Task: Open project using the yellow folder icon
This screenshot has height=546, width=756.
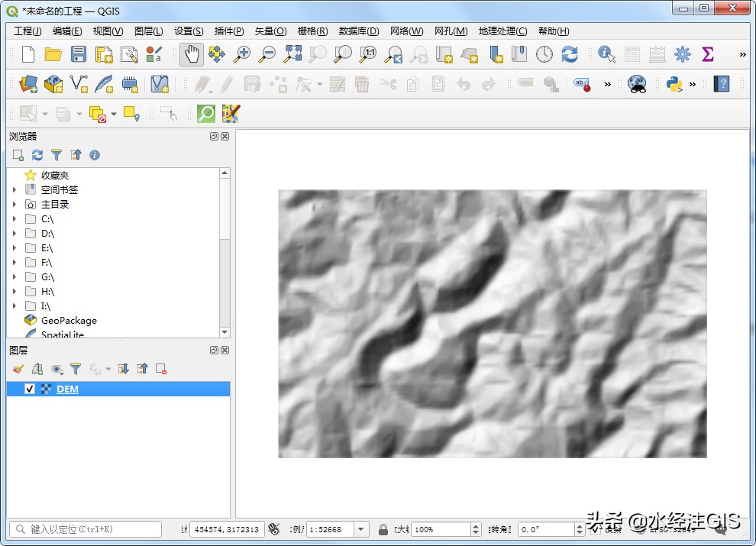Action: [53, 54]
